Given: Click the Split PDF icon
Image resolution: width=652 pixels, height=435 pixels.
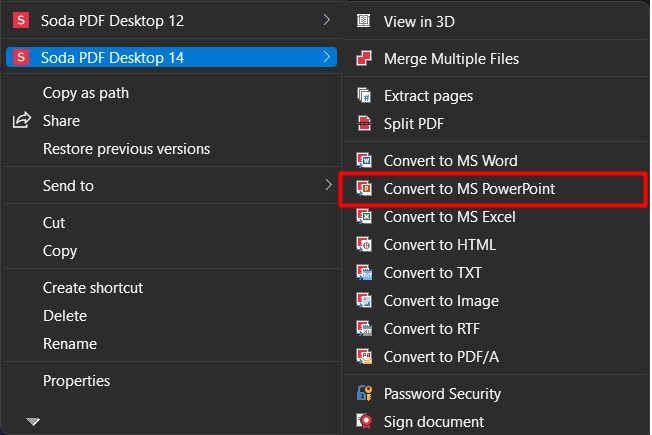Looking at the screenshot, I should (364, 123).
